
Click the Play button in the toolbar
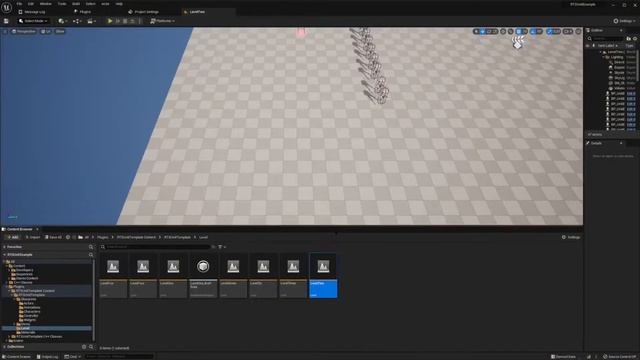(110, 21)
